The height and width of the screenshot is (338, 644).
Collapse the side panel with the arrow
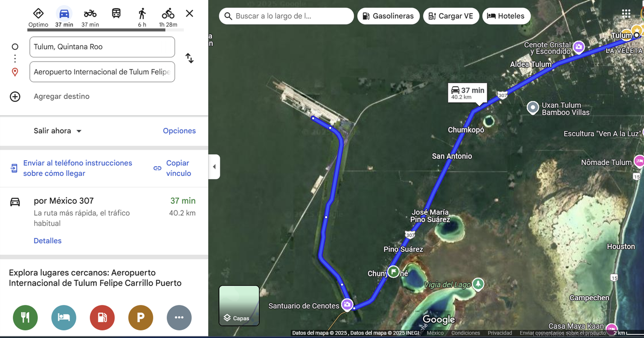coord(214,167)
